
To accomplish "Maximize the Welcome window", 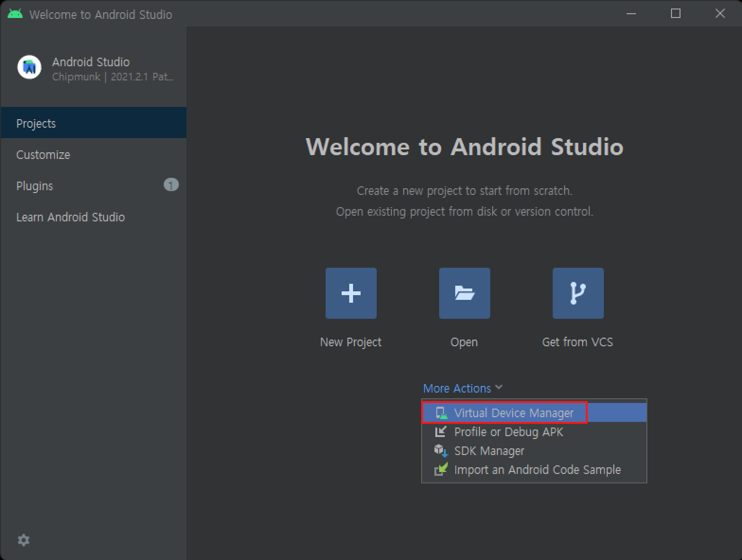I will coord(676,14).
